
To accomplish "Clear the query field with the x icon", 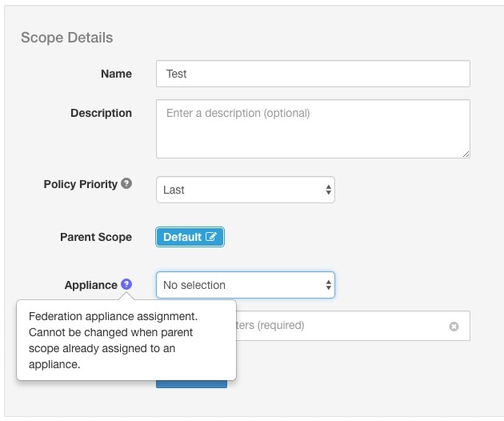I will tap(454, 327).
